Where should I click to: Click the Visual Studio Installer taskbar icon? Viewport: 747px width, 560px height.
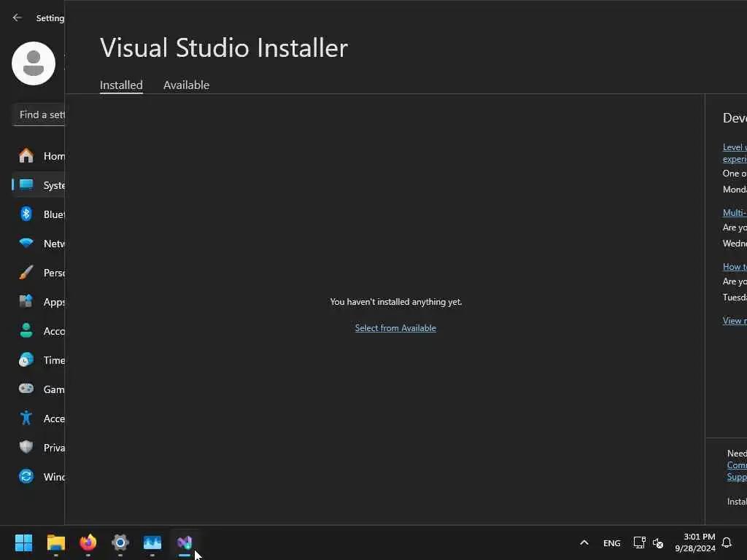click(x=185, y=542)
